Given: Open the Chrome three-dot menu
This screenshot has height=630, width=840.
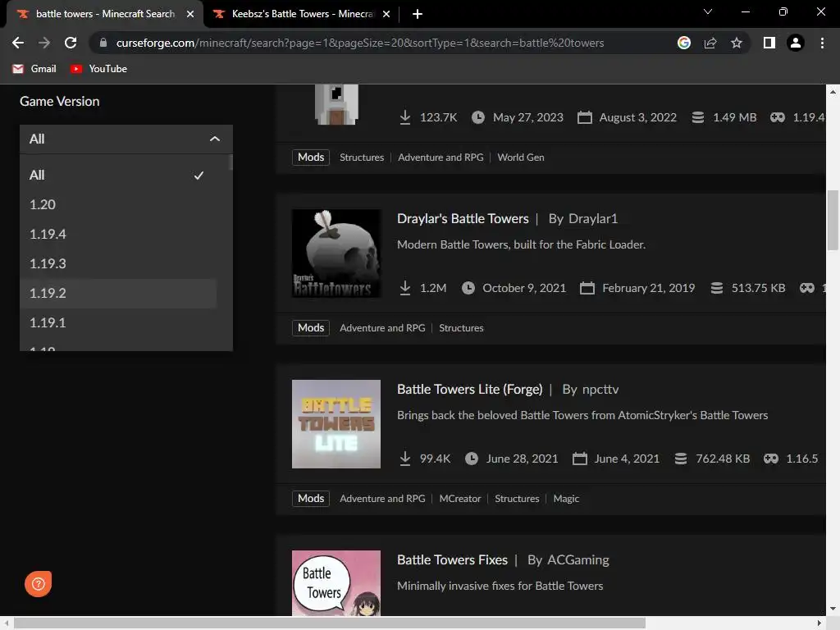Looking at the screenshot, I should tap(822, 43).
